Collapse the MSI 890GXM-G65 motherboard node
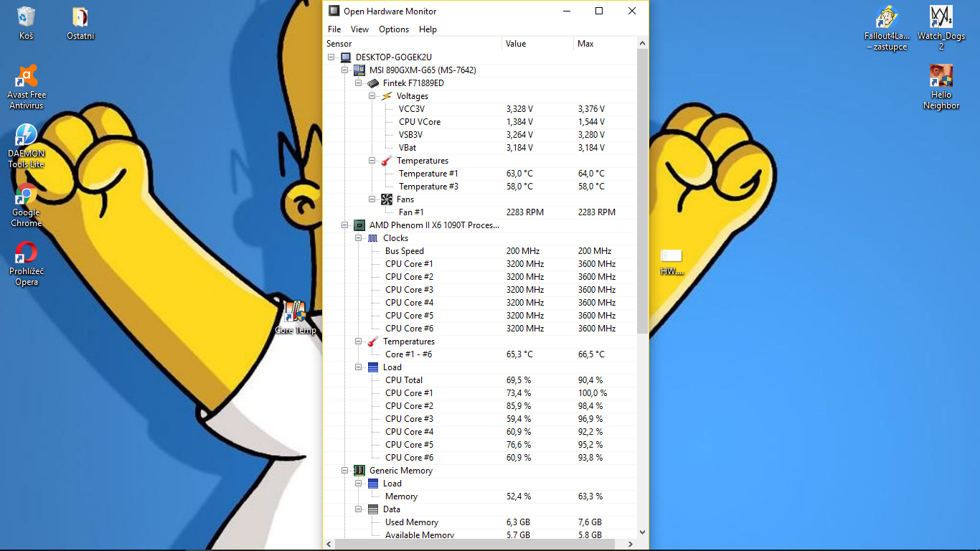 click(345, 70)
